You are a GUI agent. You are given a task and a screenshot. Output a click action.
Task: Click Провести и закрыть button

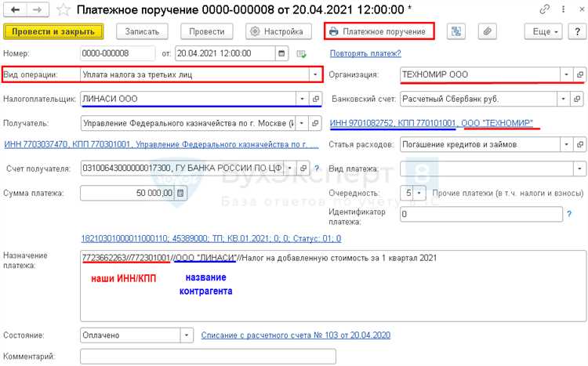(53, 31)
